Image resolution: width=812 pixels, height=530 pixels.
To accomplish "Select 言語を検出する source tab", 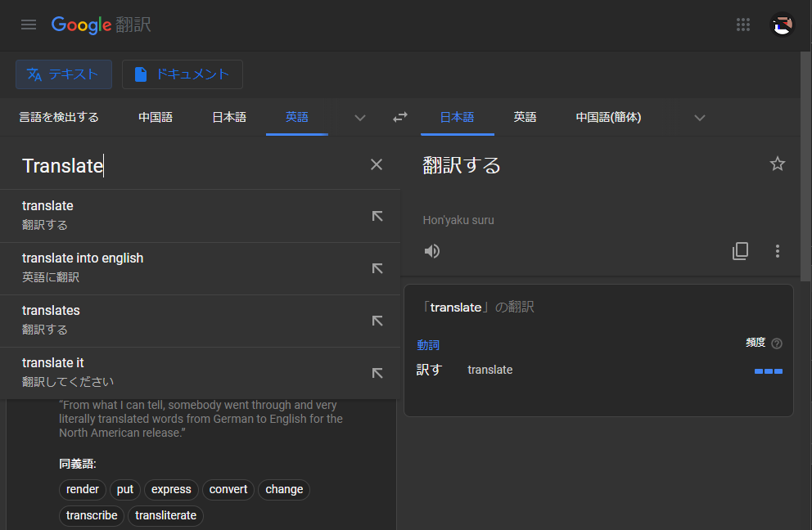I will tap(59, 117).
